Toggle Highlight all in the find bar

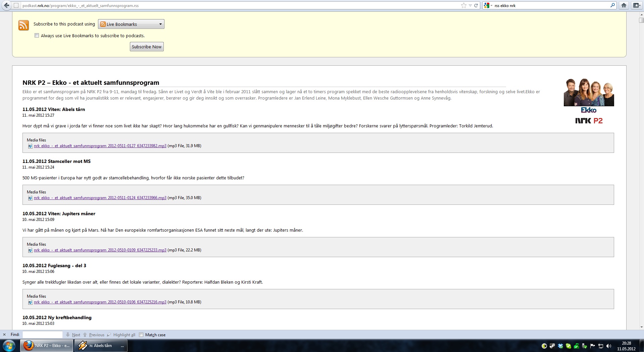click(121, 335)
